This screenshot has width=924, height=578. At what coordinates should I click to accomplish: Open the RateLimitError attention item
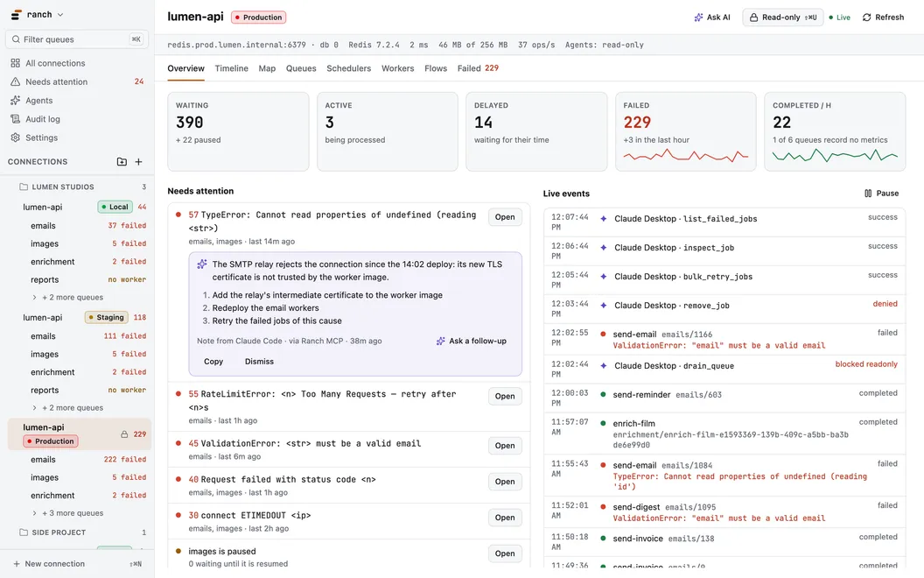[x=504, y=397]
